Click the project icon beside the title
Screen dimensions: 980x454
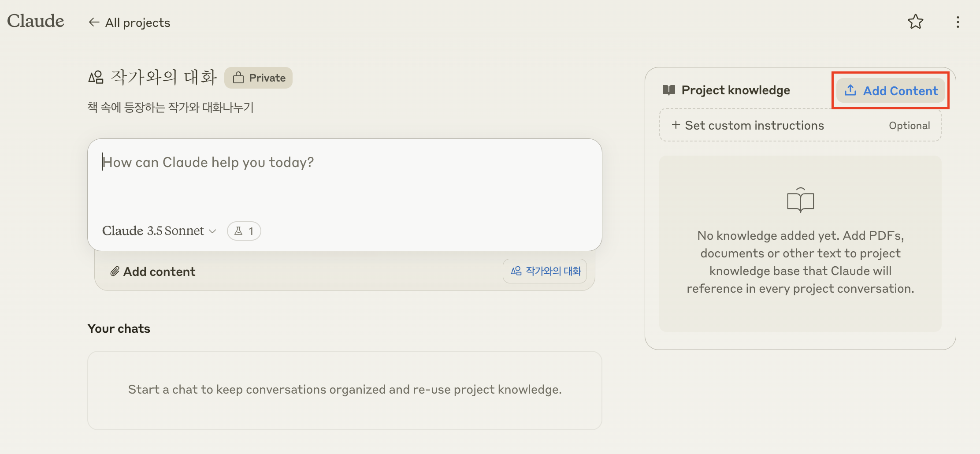(x=96, y=78)
